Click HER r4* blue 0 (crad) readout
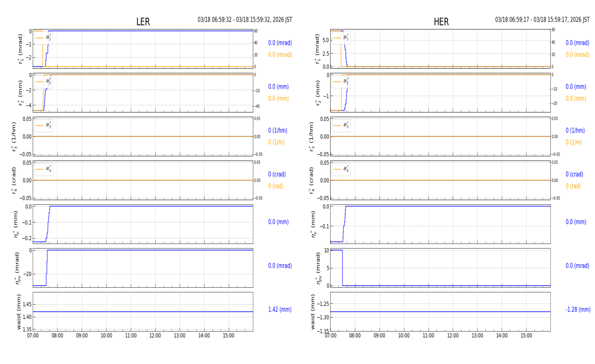Screen dimensions: 595x364 point(574,174)
